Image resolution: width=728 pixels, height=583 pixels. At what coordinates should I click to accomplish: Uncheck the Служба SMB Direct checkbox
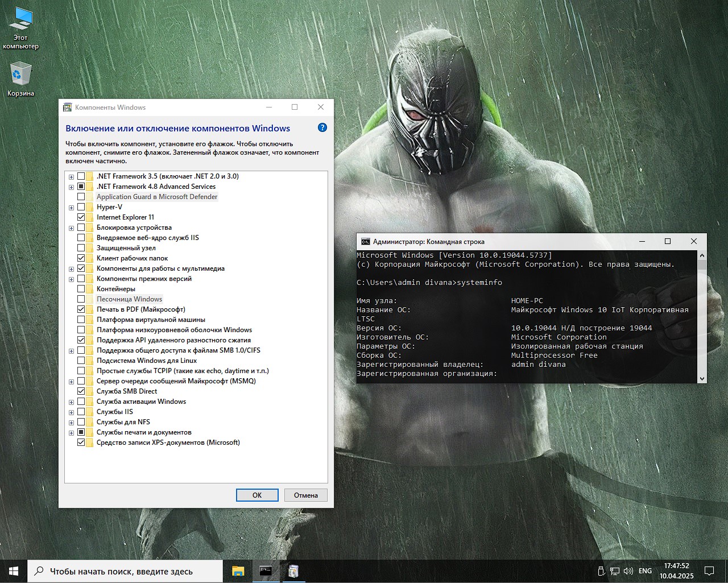(81, 391)
